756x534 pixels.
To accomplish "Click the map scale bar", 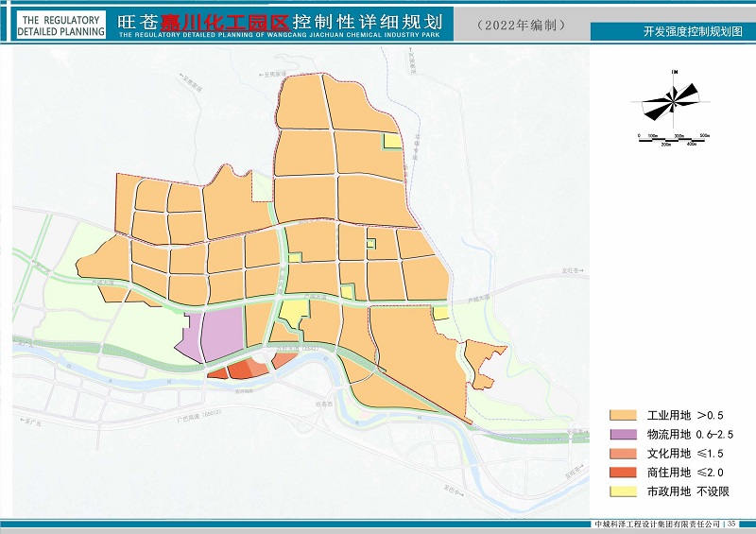I will pos(675,138).
